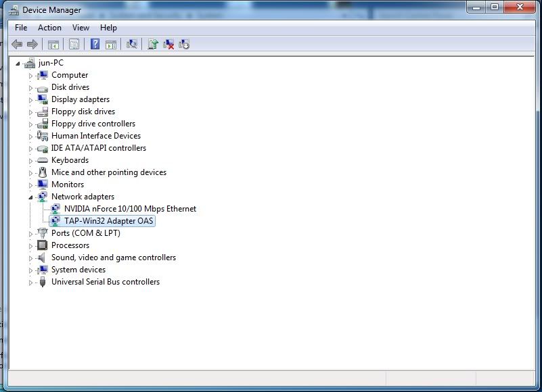This screenshot has width=542, height=392.
Task: Collapse the Network adapters node
Action: point(31,197)
